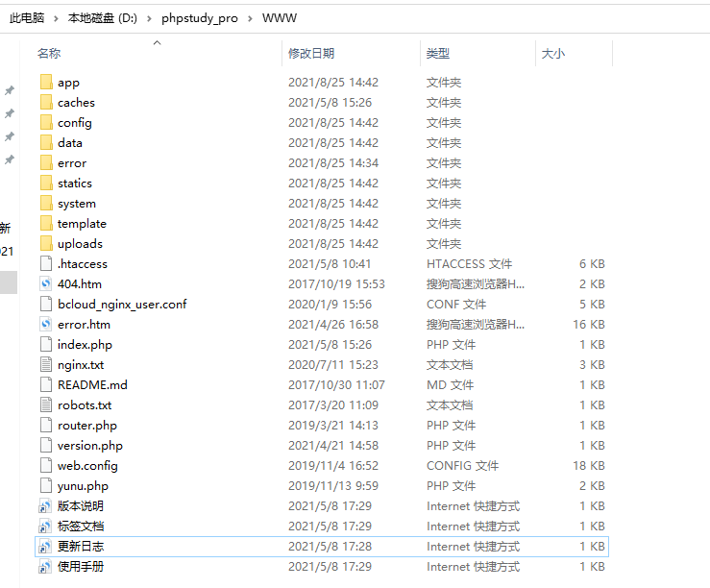Click the 404.htm browser file icon

click(x=46, y=284)
